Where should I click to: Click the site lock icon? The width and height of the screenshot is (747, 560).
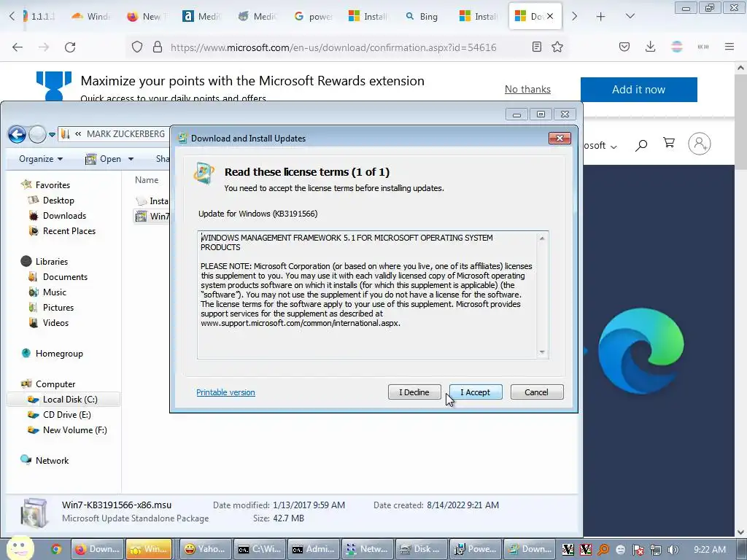tap(158, 47)
